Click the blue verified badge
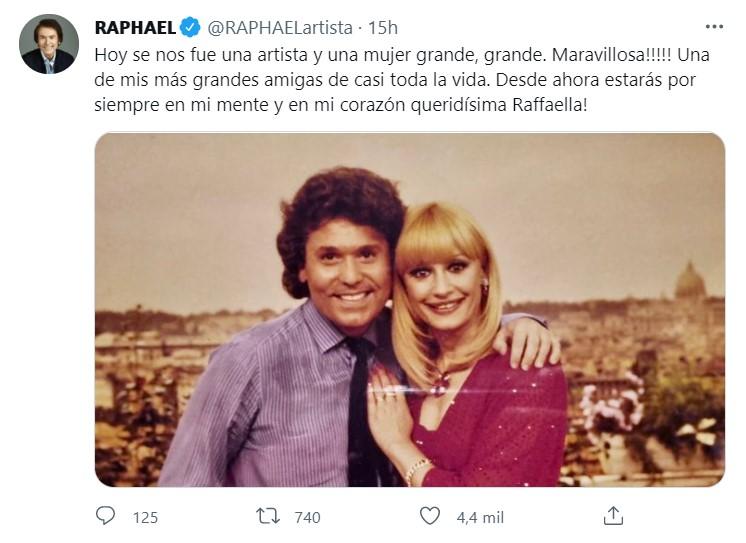The image size is (746, 543). [190, 26]
